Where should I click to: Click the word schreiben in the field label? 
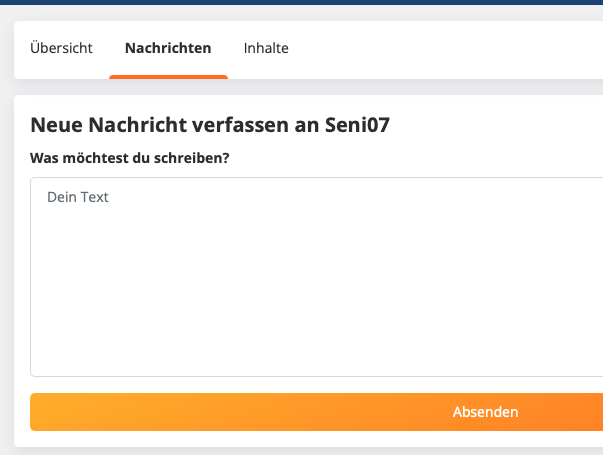tap(187, 158)
